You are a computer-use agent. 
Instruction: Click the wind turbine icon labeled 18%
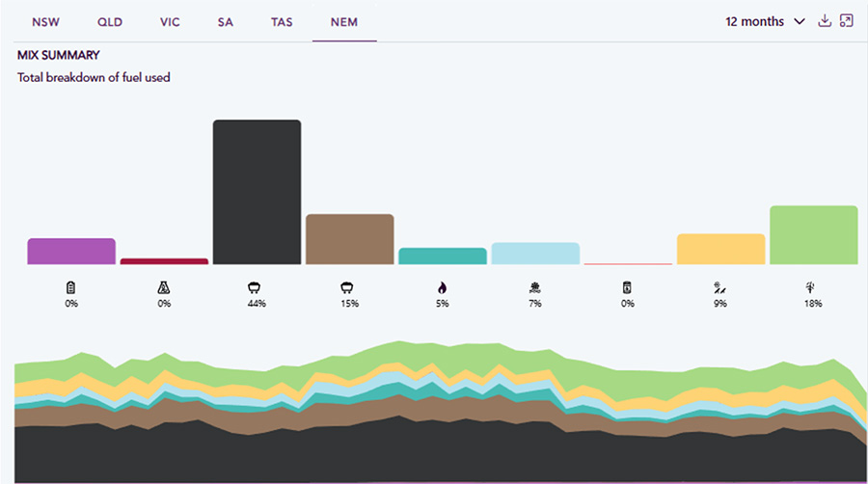[x=812, y=287]
